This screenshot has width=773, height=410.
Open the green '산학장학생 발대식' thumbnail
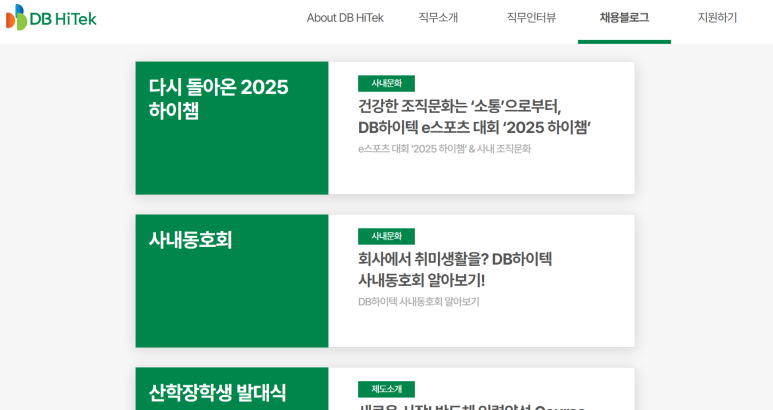click(x=232, y=389)
